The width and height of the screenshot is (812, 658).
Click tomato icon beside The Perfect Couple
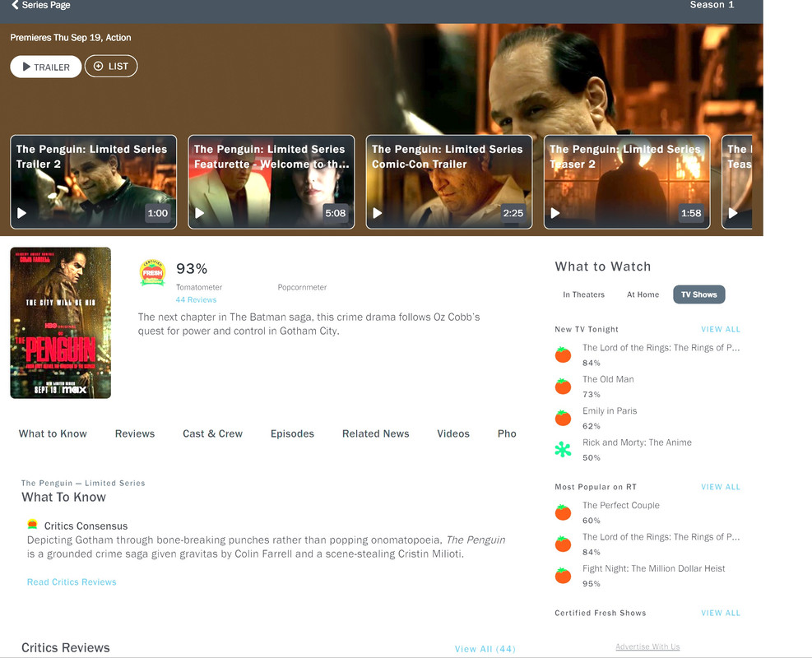pyautogui.click(x=563, y=512)
